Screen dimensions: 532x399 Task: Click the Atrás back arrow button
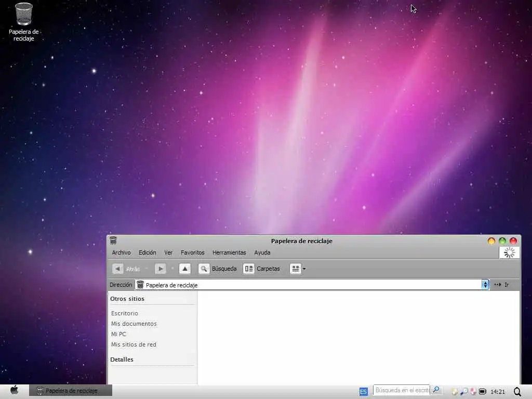[x=118, y=269]
